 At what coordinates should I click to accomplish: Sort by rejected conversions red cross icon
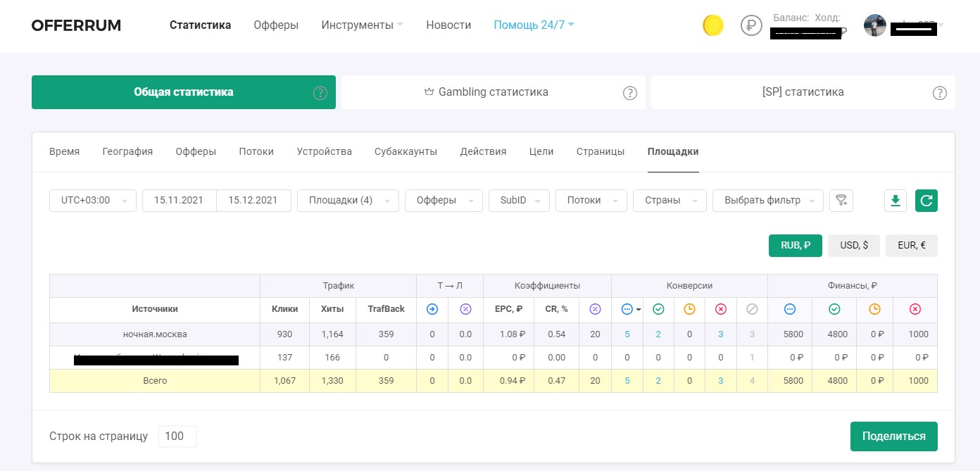(720, 309)
